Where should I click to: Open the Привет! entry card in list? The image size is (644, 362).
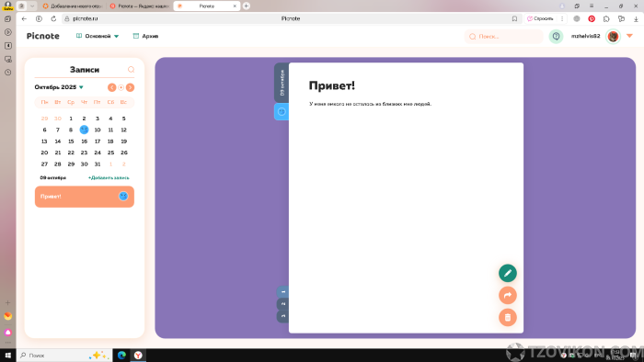(x=85, y=197)
